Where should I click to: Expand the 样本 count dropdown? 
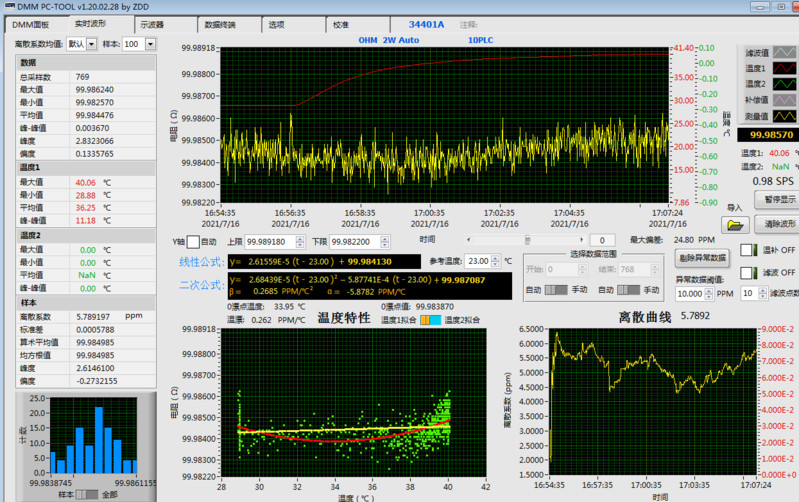(150, 44)
